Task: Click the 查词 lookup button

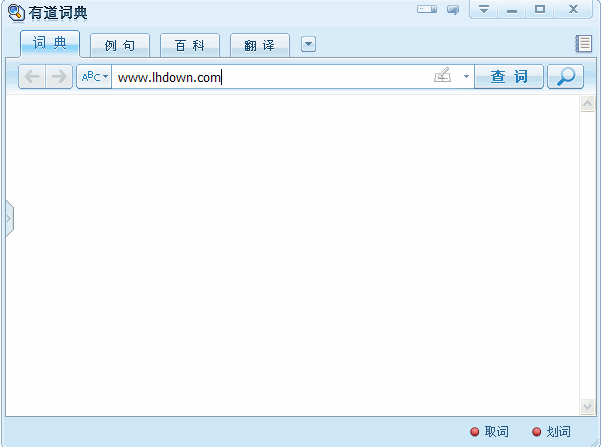Action: (509, 77)
